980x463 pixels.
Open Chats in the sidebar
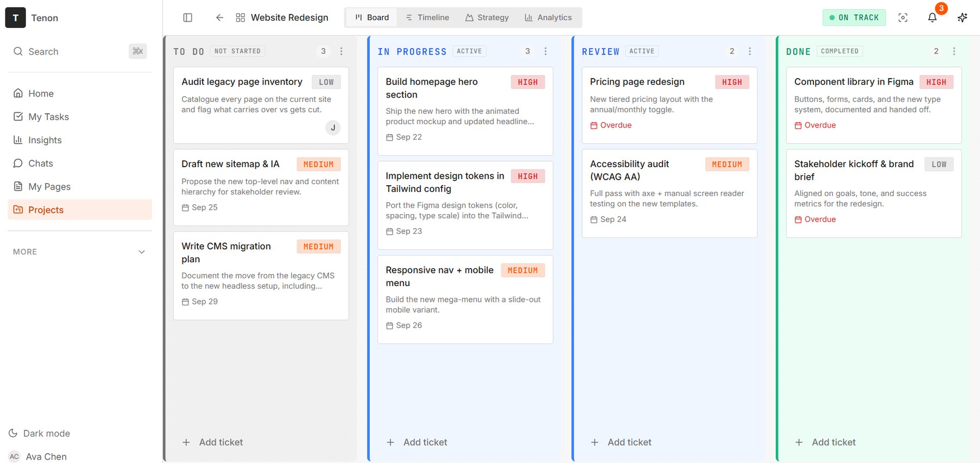coord(79,163)
